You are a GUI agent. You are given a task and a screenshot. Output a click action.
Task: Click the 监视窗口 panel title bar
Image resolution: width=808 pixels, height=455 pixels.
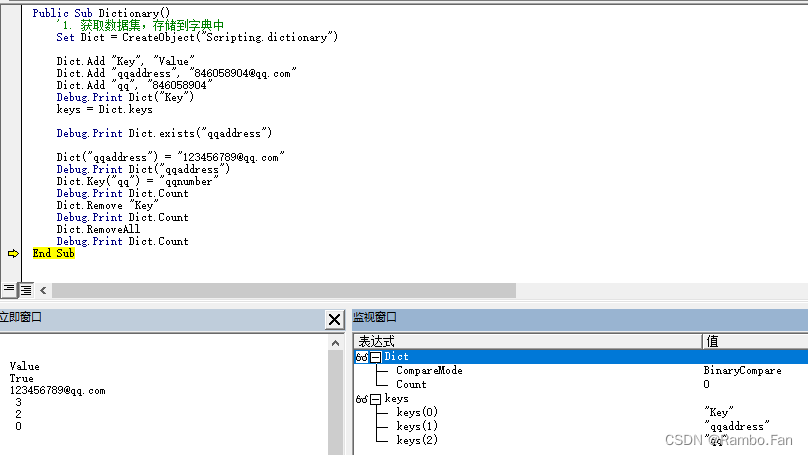coord(580,318)
